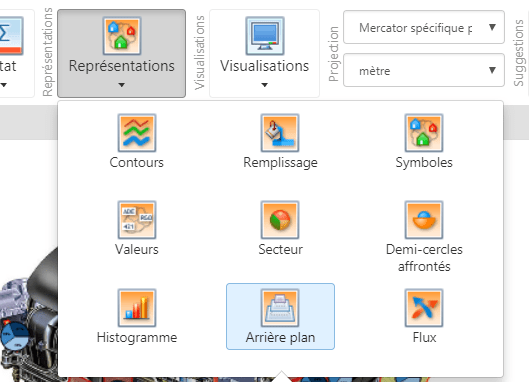The width and height of the screenshot is (529, 382).
Task: Select the Contours representation icon
Action: 137,133
